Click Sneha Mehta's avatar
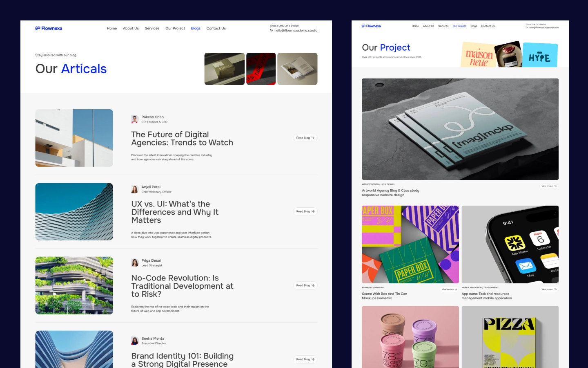This screenshot has height=368, width=588. [135, 341]
